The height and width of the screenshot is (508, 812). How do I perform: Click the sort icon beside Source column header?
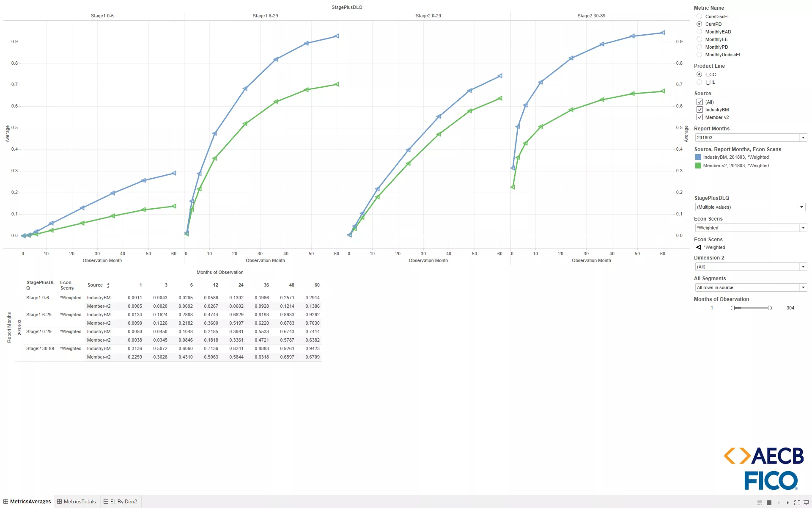108,285
